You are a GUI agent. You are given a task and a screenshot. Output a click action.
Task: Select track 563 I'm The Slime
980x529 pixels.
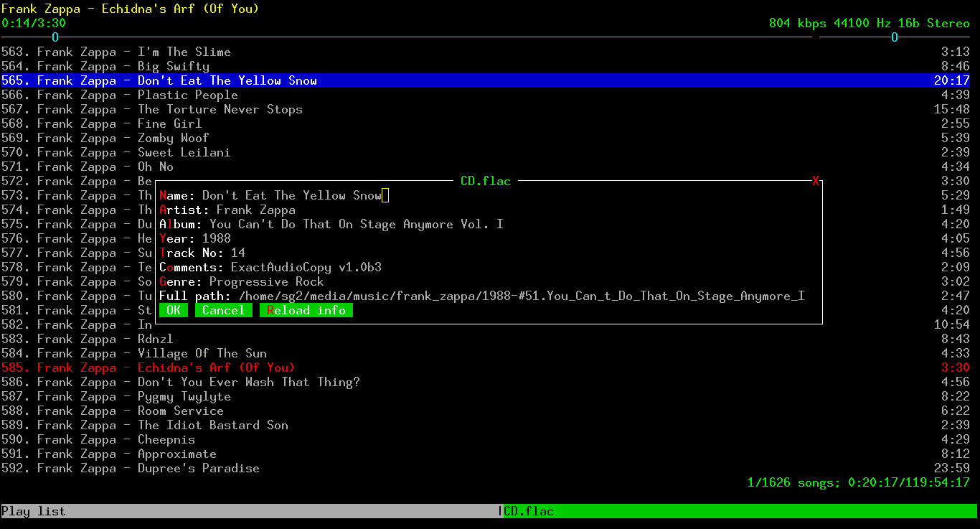[486, 52]
